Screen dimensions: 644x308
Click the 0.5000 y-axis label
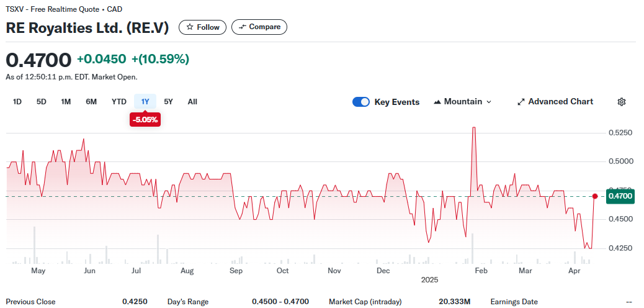[x=620, y=161]
